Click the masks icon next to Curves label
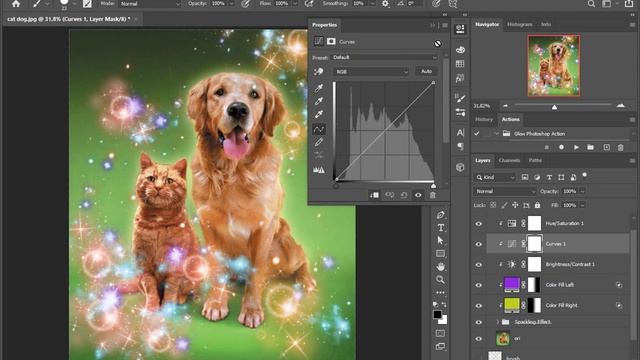 tap(331, 41)
